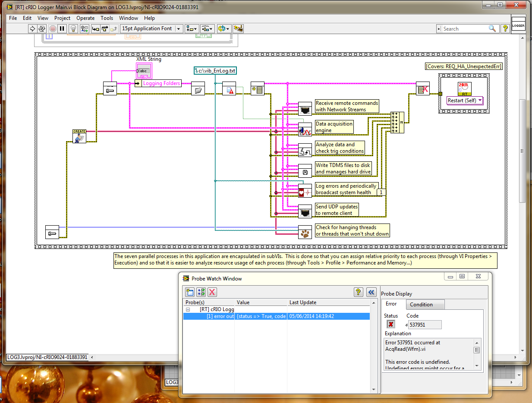Collapse the [RT] cRIO Logg probe group
This screenshot has height=403, width=532.
(188, 309)
